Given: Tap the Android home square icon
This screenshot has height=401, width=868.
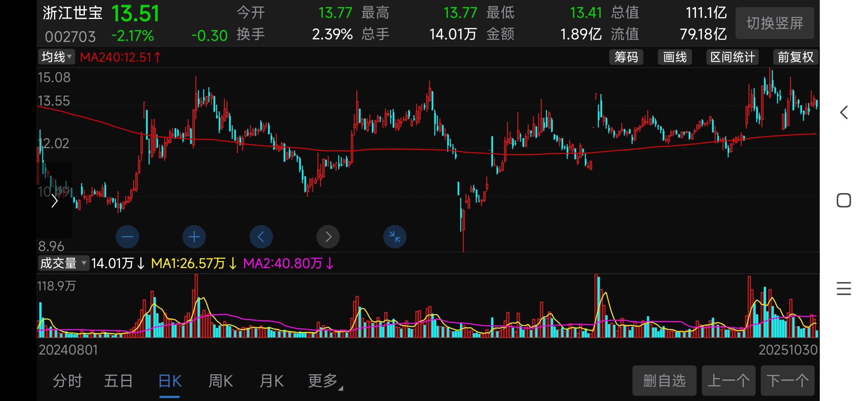Looking at the screenshot, I should 844,200.
